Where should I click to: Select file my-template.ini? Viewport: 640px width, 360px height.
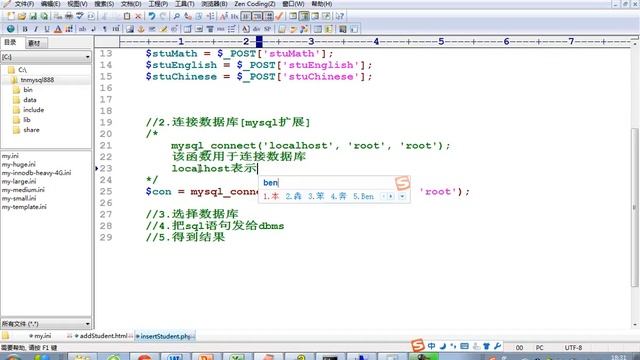coord(24,207)
